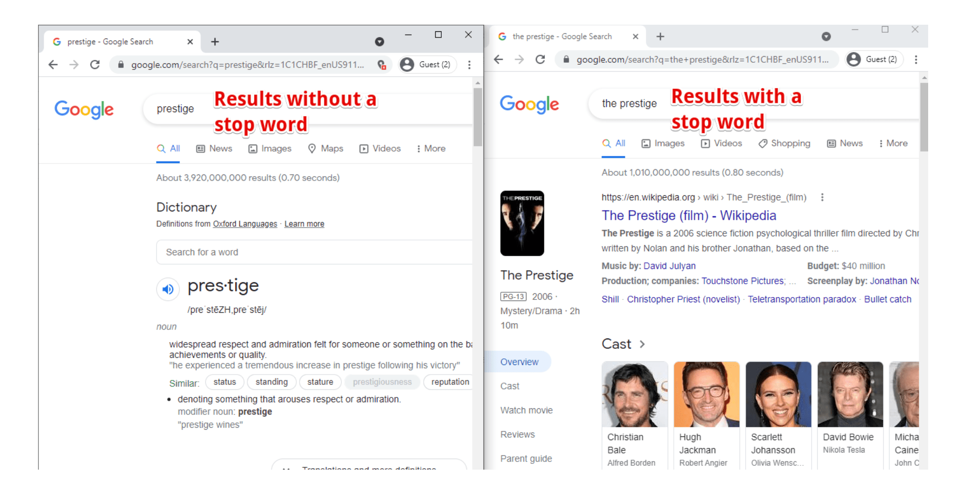Screen dimensions: 980x501
Task: Open David Bowie cast card
Action: [850, 415]
